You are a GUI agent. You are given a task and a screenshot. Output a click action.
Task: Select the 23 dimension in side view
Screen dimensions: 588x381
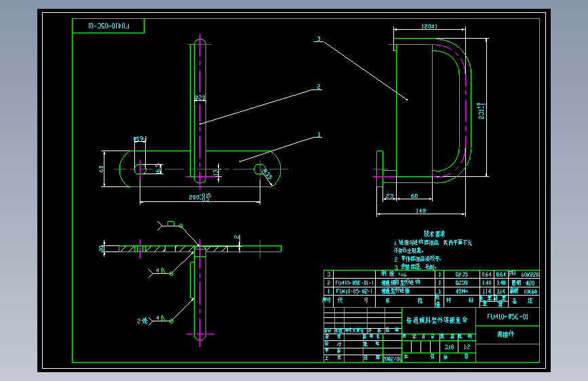tap(389, 196)
